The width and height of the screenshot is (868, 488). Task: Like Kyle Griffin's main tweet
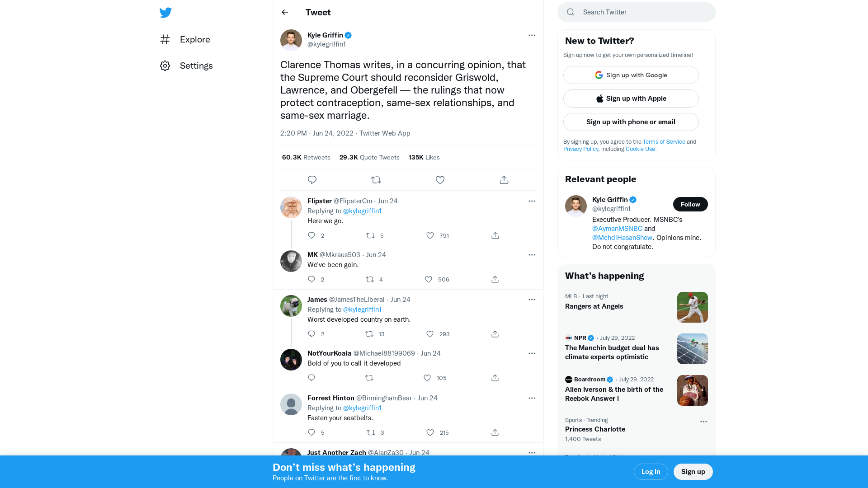click(x=440, y=180)
